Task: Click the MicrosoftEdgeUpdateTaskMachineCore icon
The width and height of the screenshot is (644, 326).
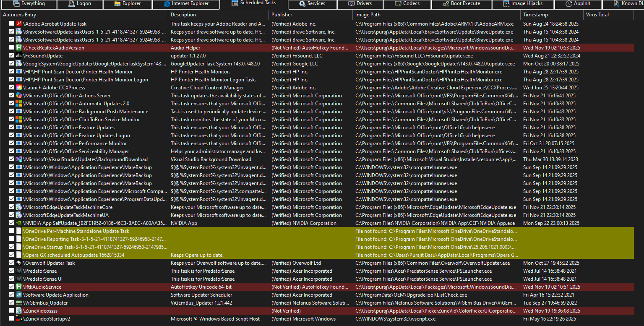Action: [19, 207]
